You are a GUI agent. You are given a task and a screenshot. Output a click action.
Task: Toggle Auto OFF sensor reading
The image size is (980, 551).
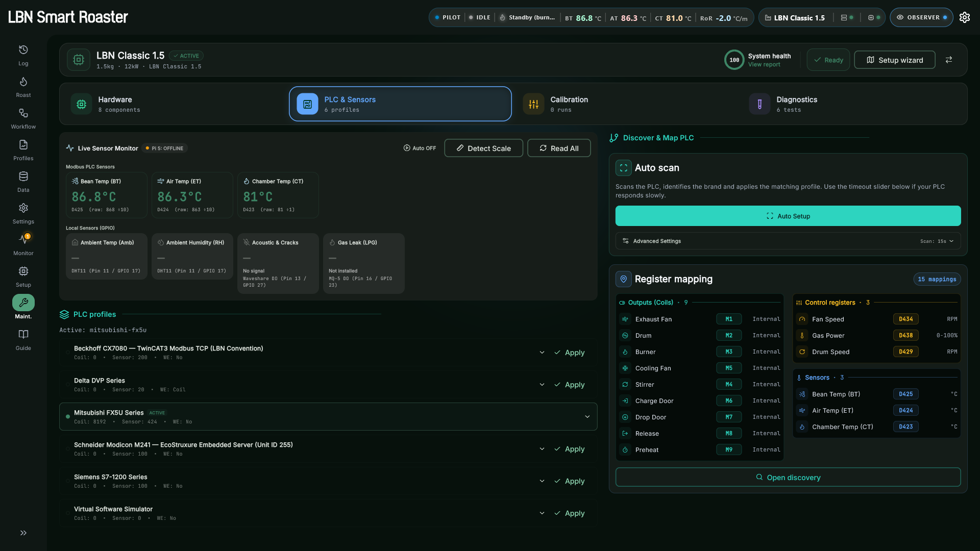click(420, 148)
